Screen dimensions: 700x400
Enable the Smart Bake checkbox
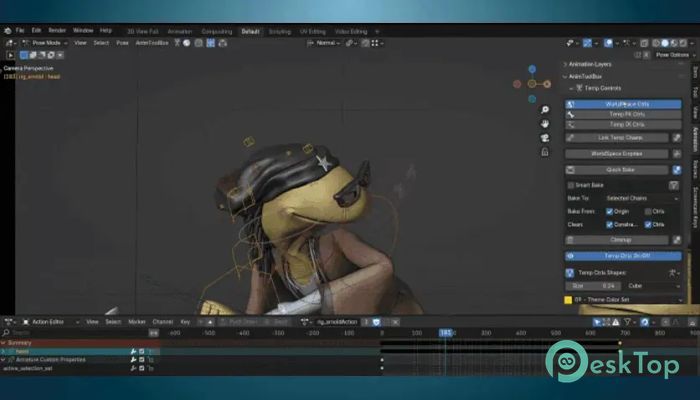(571, 185)
